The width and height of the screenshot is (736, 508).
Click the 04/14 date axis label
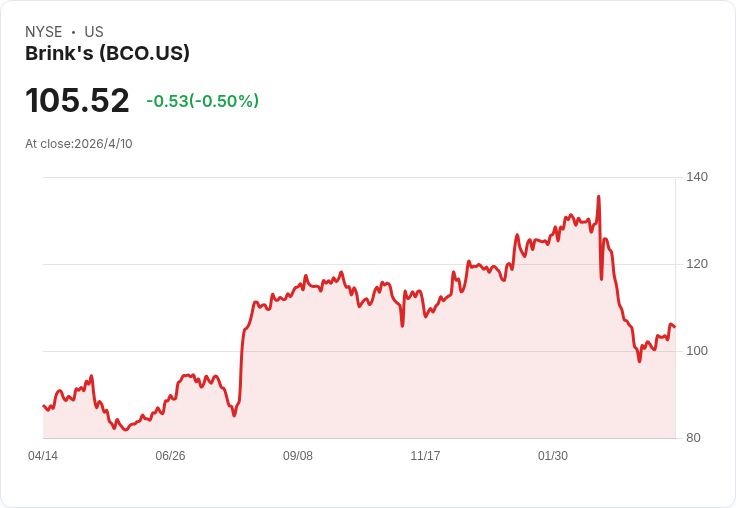[43, 456]
